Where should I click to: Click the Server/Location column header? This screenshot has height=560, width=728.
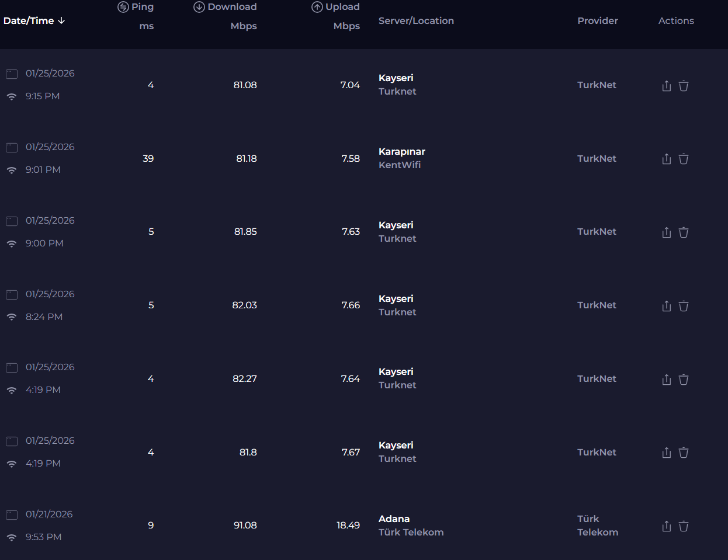click(416, 20)
